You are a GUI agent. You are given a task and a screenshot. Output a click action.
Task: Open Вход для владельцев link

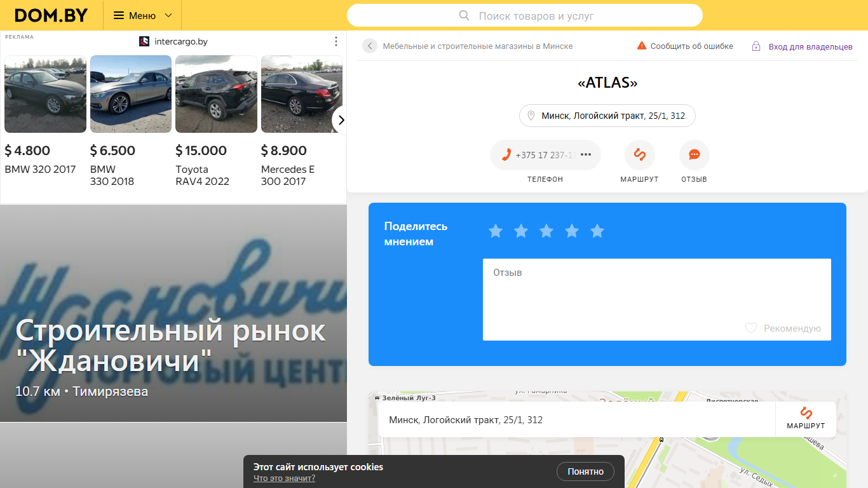tap(811, 46)
